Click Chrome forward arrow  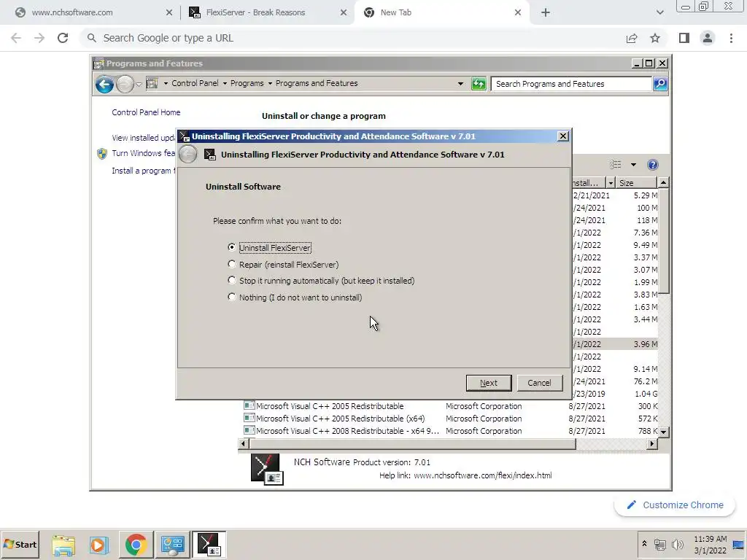click(39, 38)
